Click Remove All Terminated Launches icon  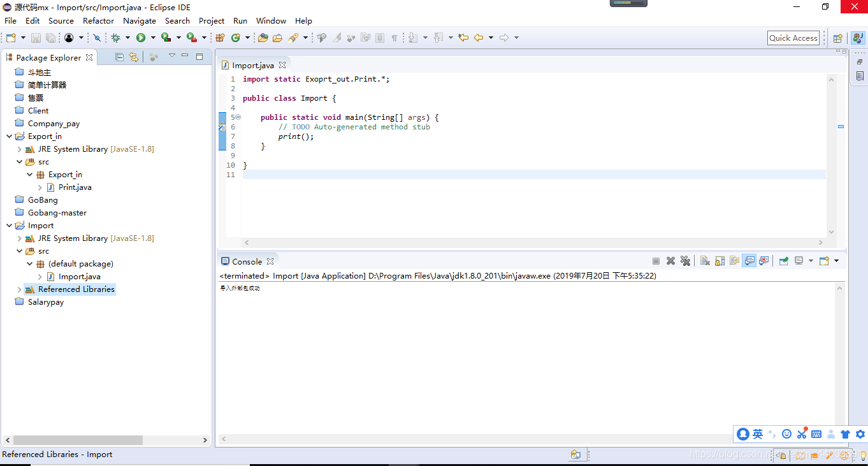click(x=685, y=261)
